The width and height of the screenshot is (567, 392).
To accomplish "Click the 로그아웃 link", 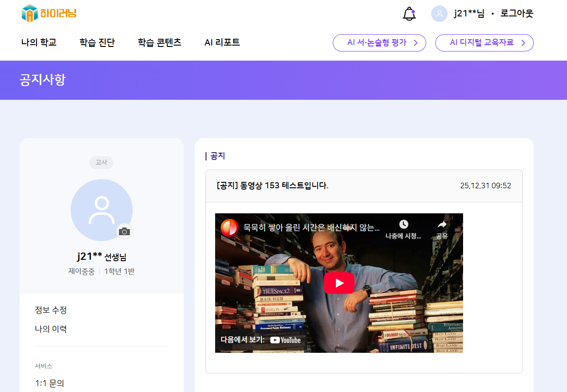I will pos(516,14).
